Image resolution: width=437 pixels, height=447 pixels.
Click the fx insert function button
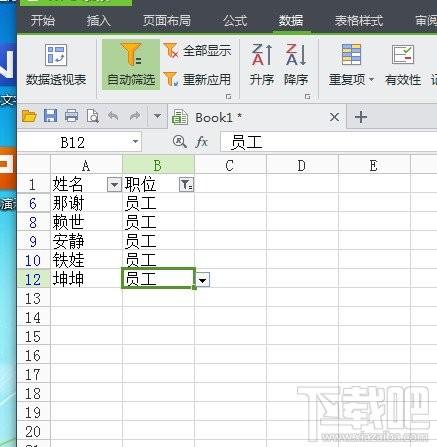click(x=202, y=142)
